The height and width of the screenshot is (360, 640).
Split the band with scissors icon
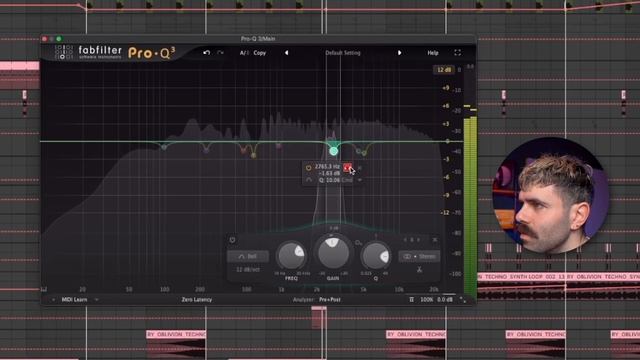419,270
